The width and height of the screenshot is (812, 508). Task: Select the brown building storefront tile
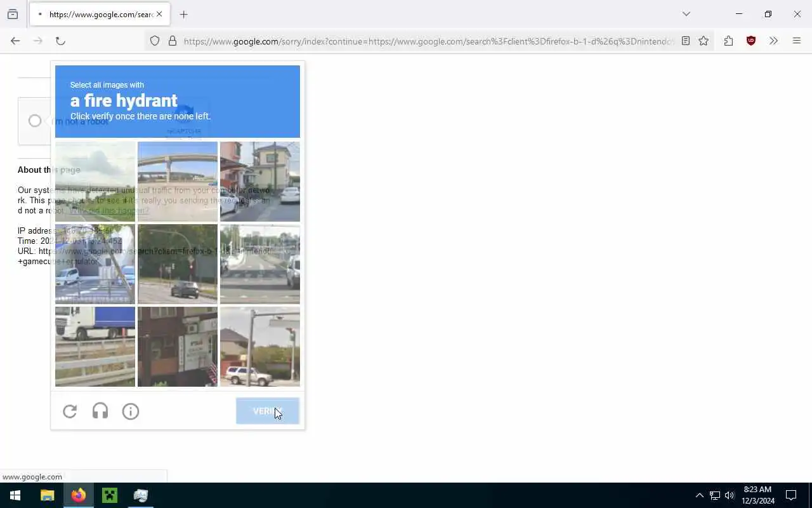178,347
